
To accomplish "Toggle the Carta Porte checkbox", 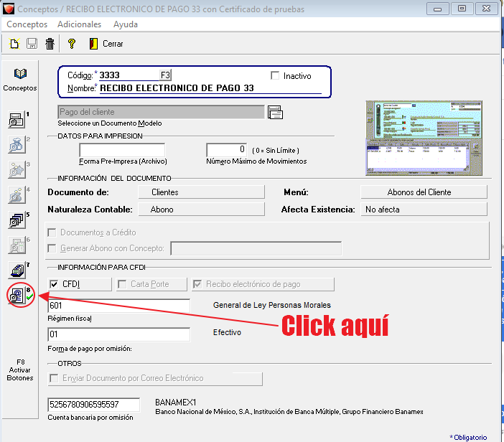I will point(121,284).
